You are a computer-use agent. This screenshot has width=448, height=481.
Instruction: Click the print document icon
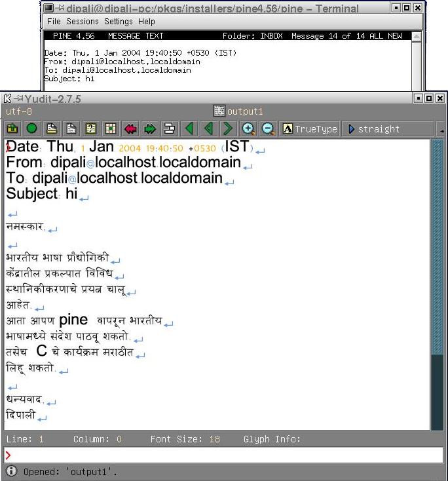coord(52,128)
